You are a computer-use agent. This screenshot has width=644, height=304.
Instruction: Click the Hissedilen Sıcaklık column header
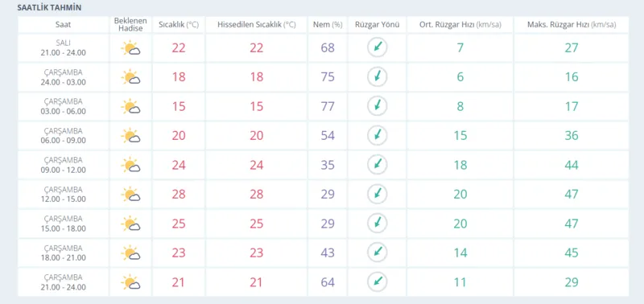256,25
